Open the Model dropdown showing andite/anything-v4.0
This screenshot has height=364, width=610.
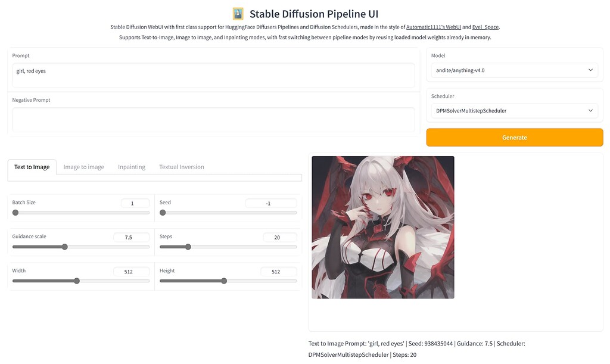pyautogui.click(x=514, y=70)
